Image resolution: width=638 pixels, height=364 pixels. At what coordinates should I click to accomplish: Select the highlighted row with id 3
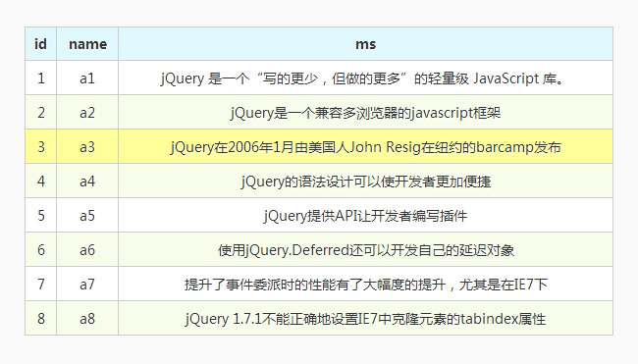pyautogui.click(x=319, y=146)
